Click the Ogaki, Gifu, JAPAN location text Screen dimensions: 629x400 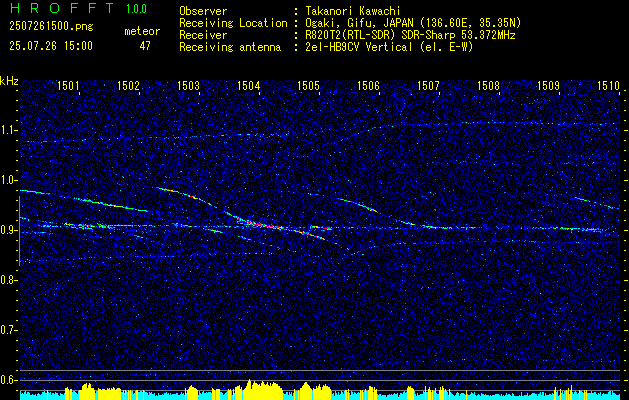[413, 23]
